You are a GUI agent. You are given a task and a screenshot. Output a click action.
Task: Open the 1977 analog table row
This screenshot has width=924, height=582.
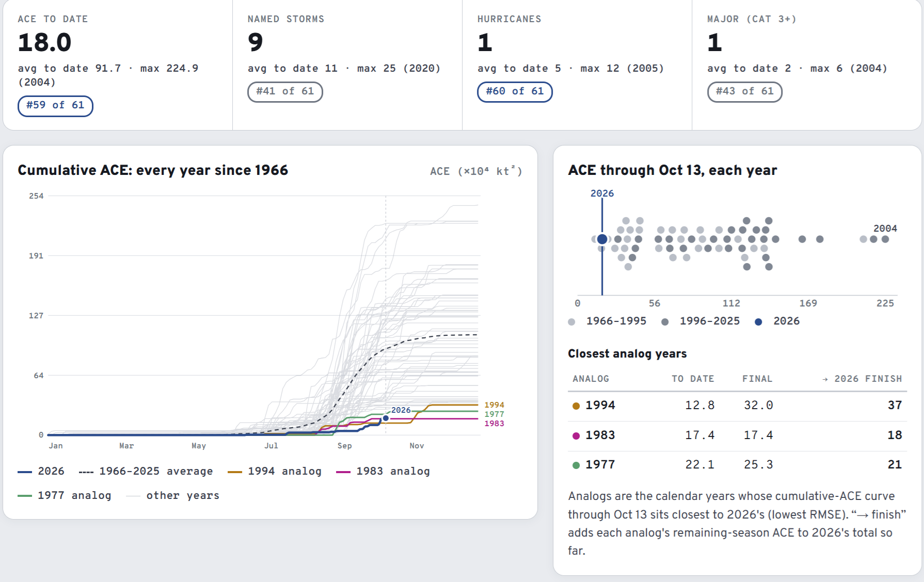[737, 465]
